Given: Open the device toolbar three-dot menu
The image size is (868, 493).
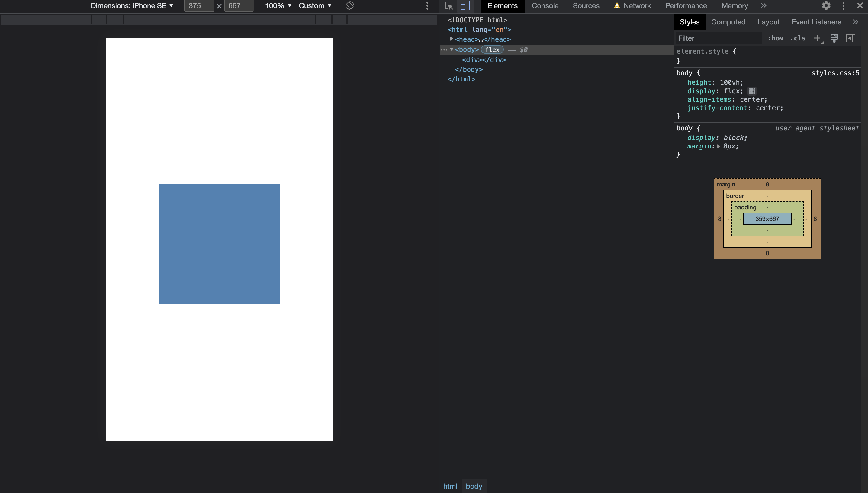Looking at the screenshot, I should point(427,6).
